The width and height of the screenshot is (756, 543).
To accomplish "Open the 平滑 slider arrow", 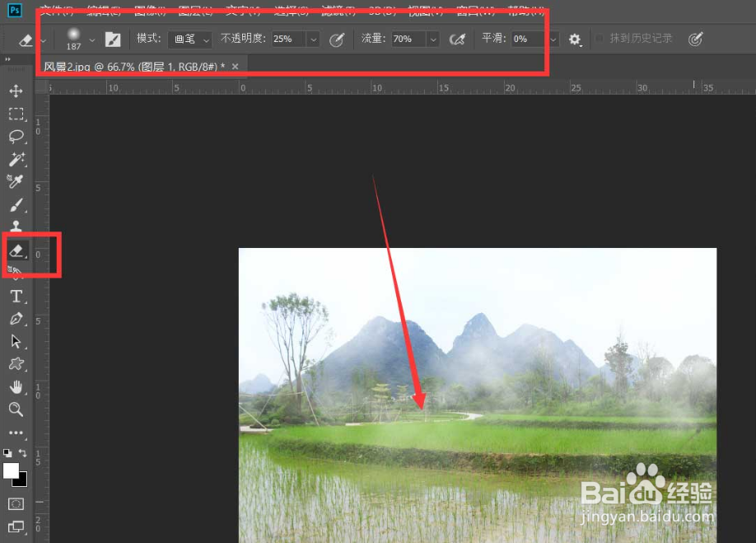I will point(553,40).
